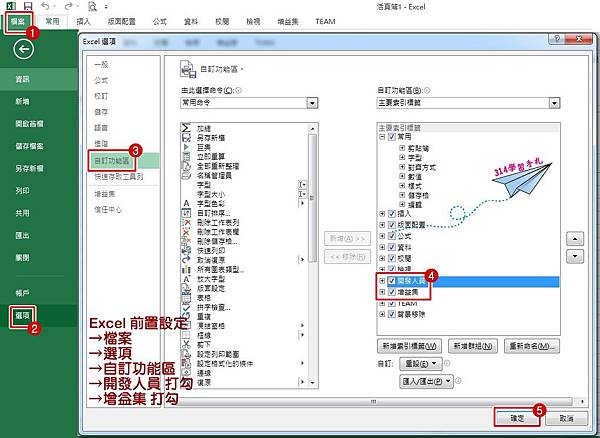Toggle the 增益集 checkbox in the ribbon tree
600x438 pixels.
(x=391, y=292)
